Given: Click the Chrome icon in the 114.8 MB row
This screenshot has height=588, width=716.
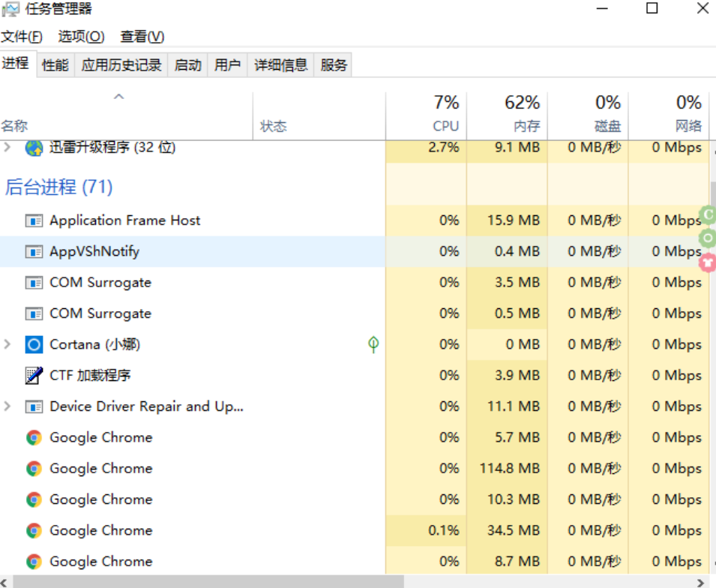Looking at the screenshot, I should [34, 469].
